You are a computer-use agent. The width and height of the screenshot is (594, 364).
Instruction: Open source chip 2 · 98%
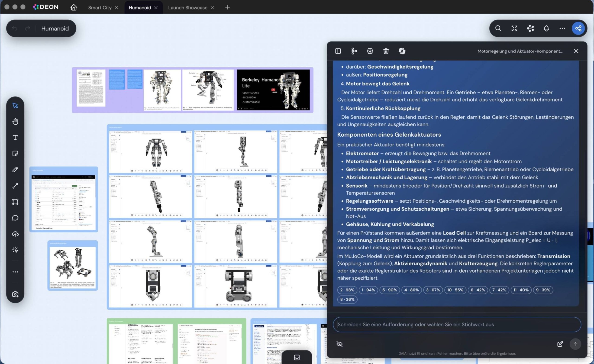(x=347, y=290)
